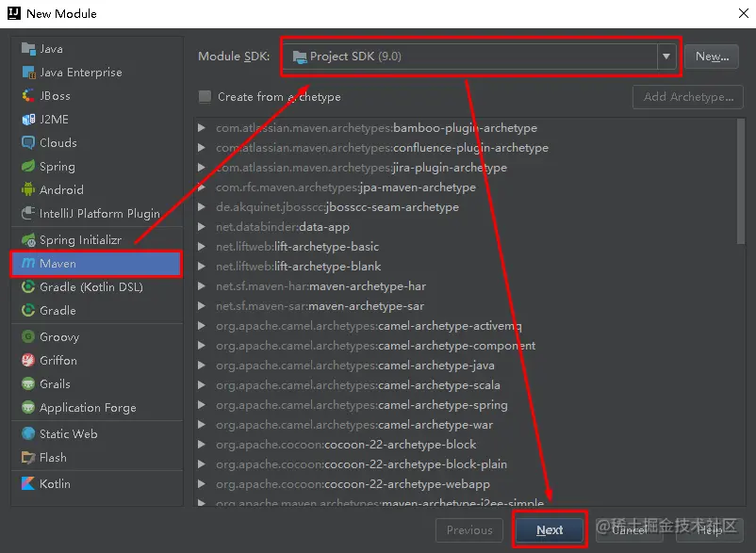Image resolution: width=756 pixels, height=553 pixels.
Task: Expand lift-archetype-blank node
Action: (202, 266)
